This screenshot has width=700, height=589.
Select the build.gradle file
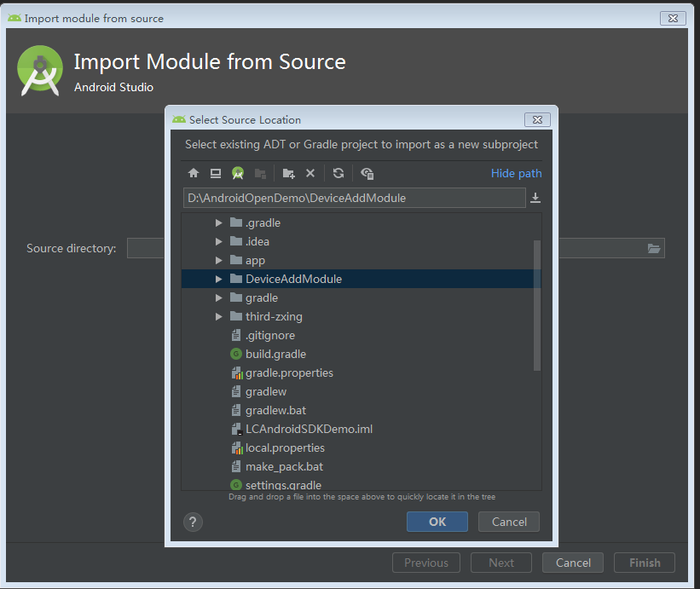click(275, 354)
